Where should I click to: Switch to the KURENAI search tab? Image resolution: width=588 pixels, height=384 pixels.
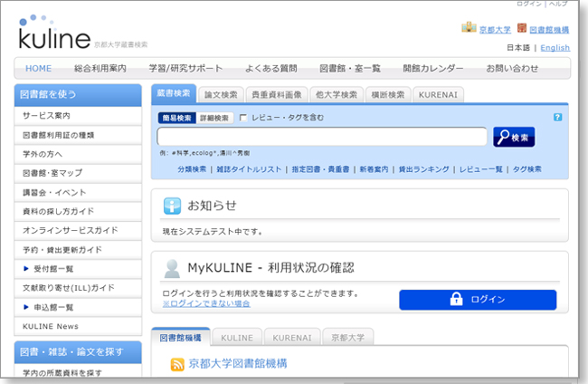(438, 95)
